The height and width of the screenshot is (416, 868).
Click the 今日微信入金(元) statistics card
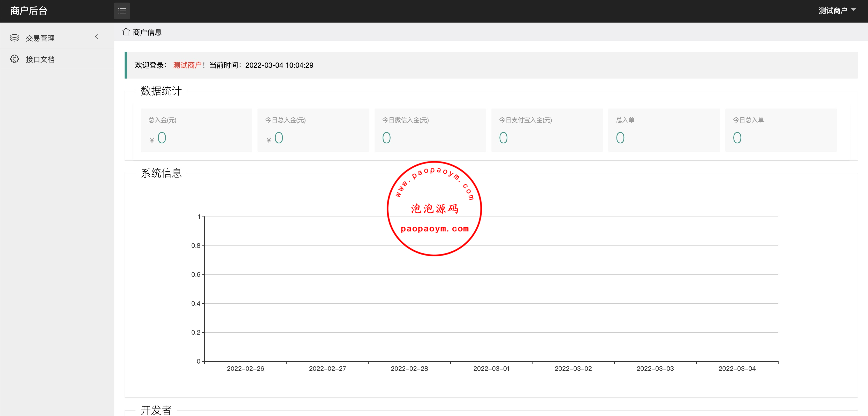[430, 130]
